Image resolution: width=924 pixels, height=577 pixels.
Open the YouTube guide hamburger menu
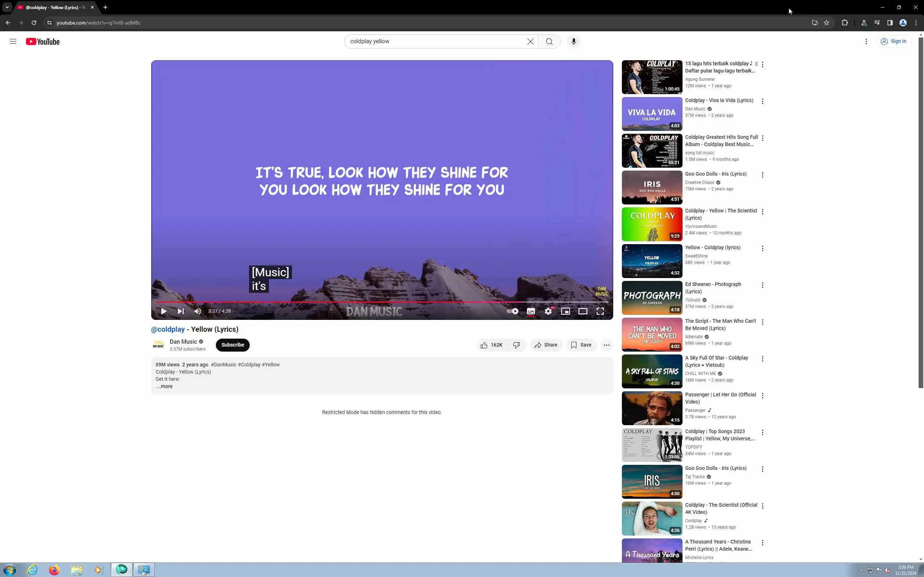tap(13, 41)
